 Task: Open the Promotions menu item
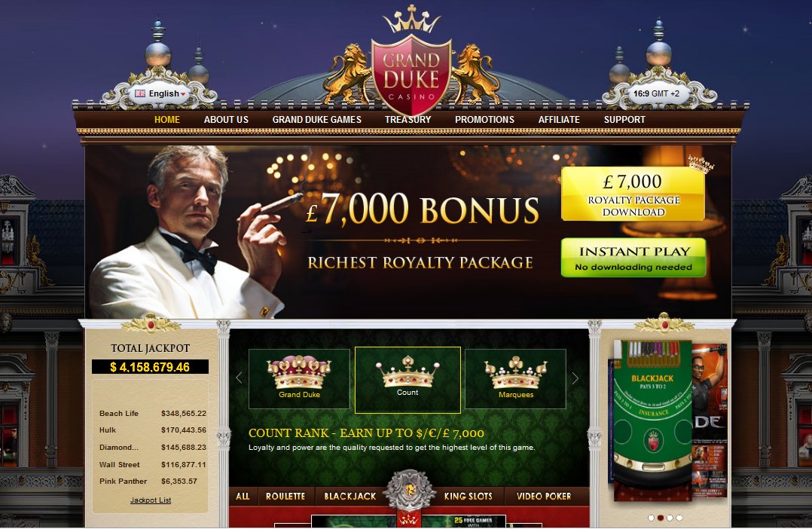(x=485, y=120)
